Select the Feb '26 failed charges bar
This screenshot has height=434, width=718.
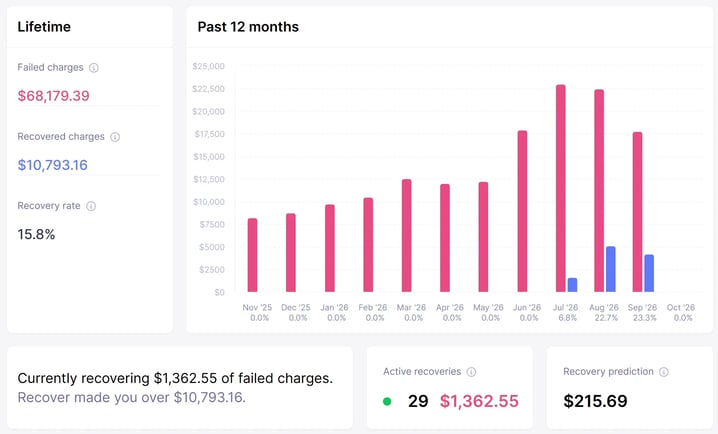point(368,245)
